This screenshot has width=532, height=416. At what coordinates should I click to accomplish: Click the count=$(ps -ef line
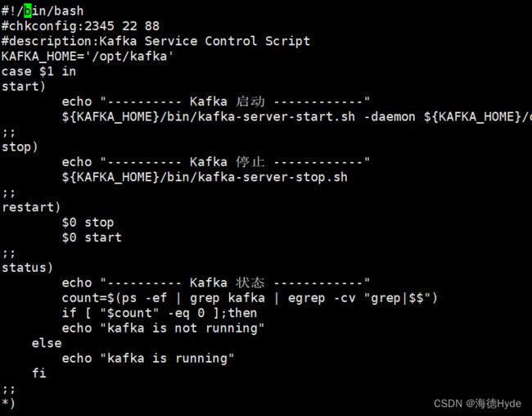pos(250,298)
